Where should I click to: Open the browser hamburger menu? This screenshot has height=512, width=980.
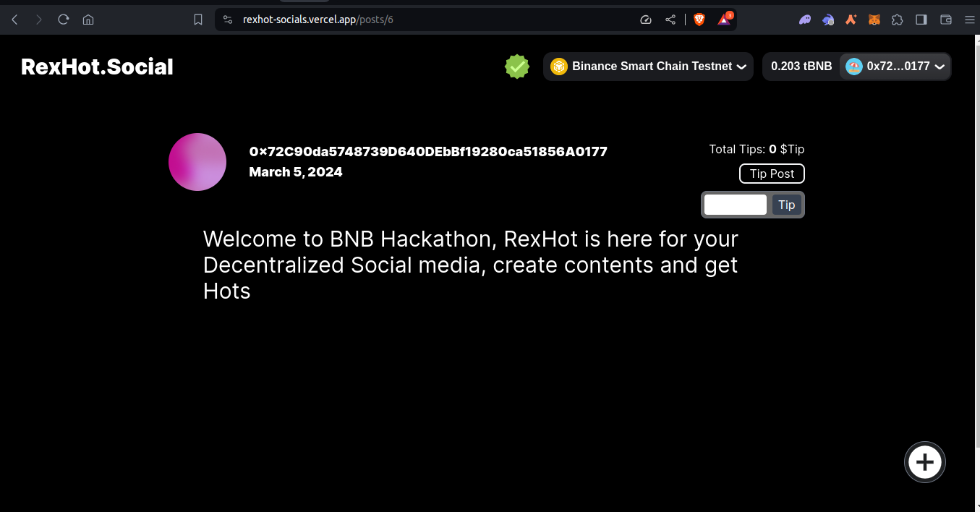click(x=970, y=20)
